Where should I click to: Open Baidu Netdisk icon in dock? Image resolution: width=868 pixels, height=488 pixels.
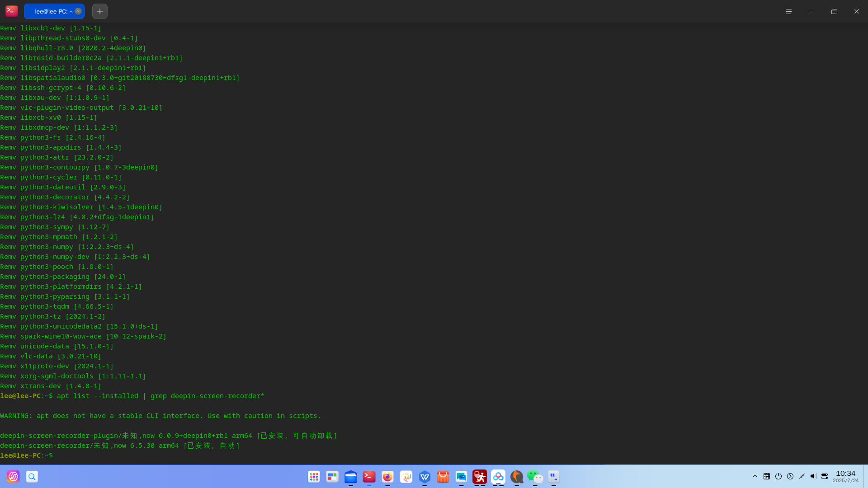[x=498, y=476]
